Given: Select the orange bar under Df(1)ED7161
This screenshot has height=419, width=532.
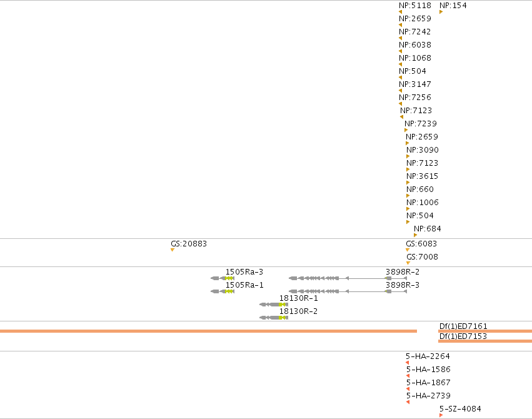Looking at the screenshot, I should click(485, 331).
